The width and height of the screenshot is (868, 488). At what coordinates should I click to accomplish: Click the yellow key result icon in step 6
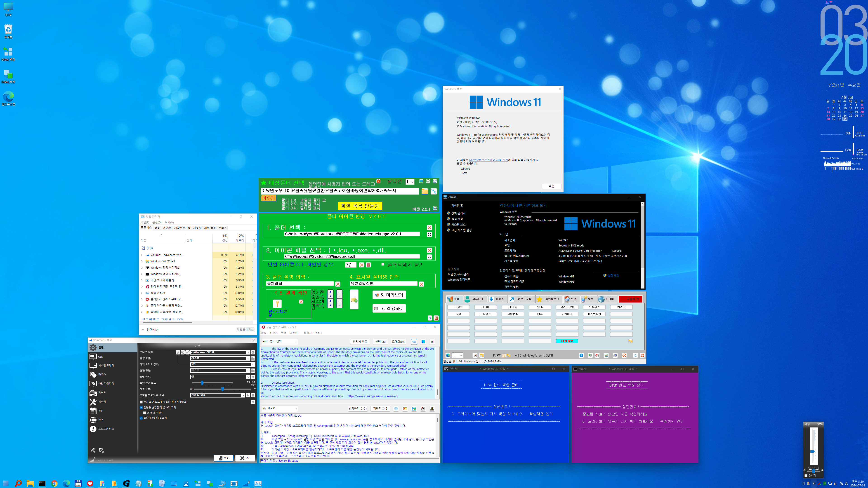click(x=277, y=304)
